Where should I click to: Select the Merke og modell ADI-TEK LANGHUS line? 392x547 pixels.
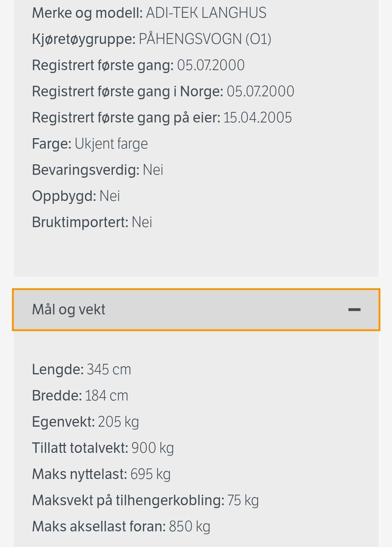[149, 13]
